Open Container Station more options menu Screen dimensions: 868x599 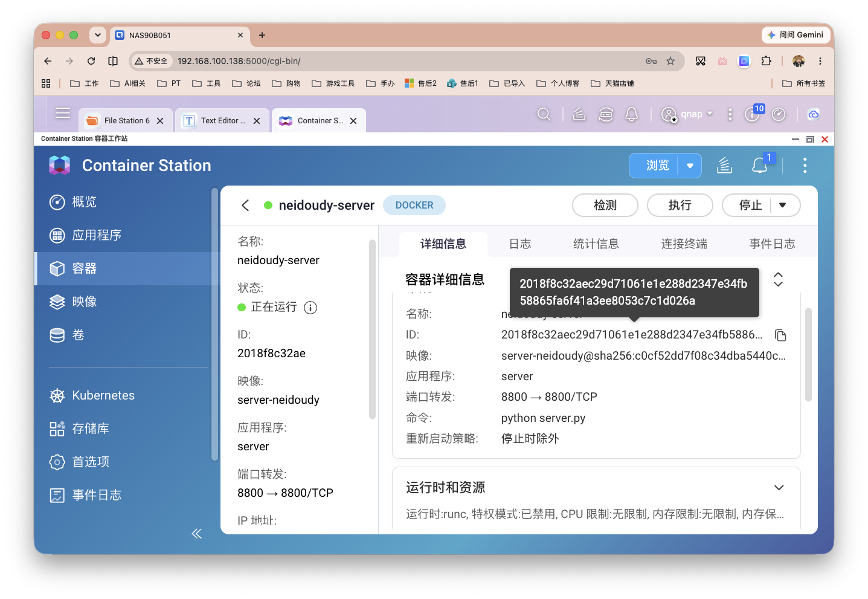pos(805,166)
